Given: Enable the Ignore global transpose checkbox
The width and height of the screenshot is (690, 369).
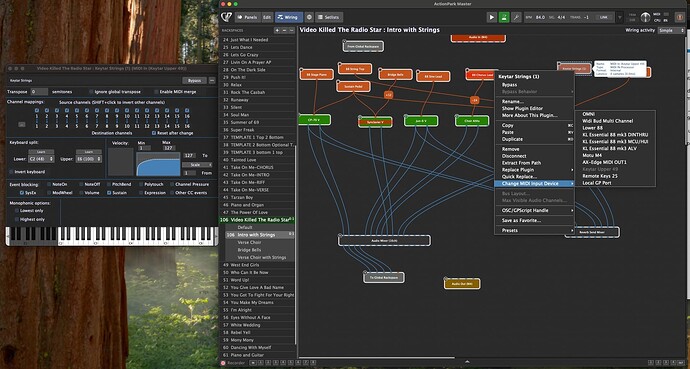Looking at the screenshot, I should click(x=91, y=92).
